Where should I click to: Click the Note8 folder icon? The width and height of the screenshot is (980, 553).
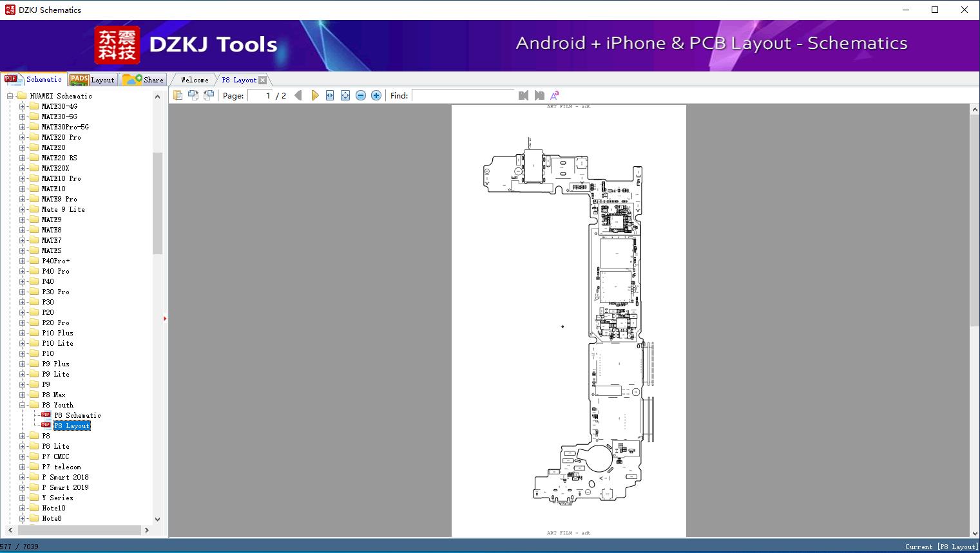click(x=34, y=518)
